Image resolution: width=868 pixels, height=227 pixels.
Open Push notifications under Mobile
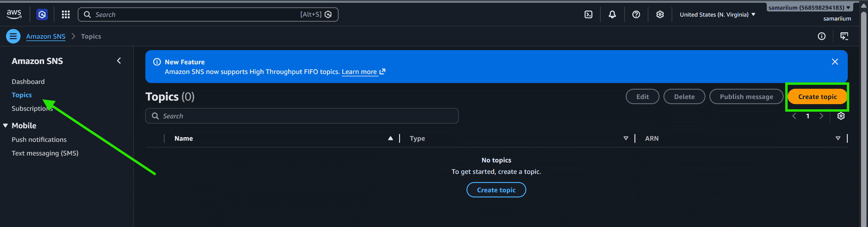39,139
